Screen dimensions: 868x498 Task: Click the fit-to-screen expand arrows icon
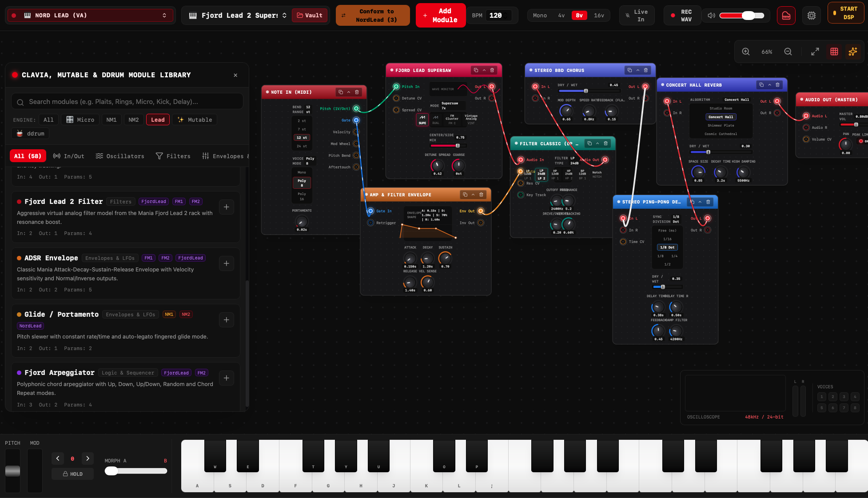[x=815, y=52]
